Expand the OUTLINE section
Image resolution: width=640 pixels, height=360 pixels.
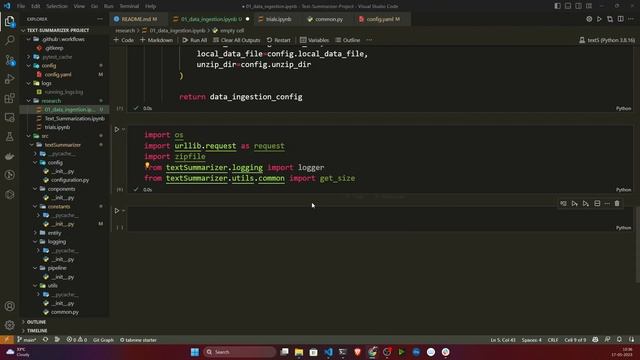36,322
